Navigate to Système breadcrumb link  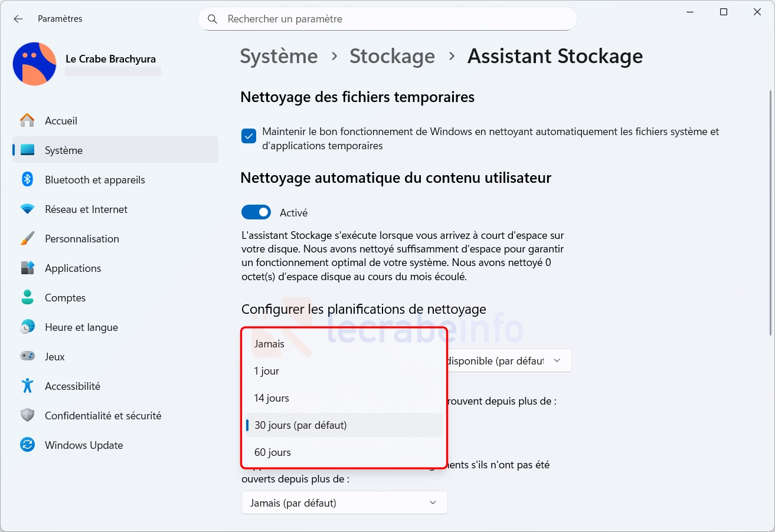coord(279,56)
